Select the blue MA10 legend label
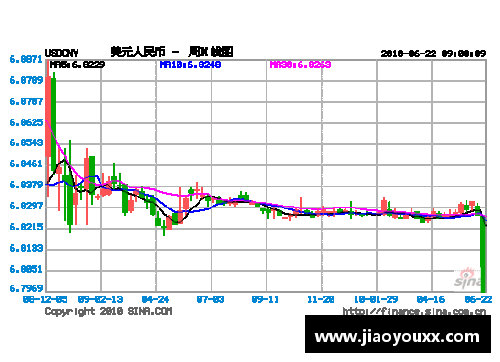The width and height of the screenshot is (500, 362). tap(190, 64)
